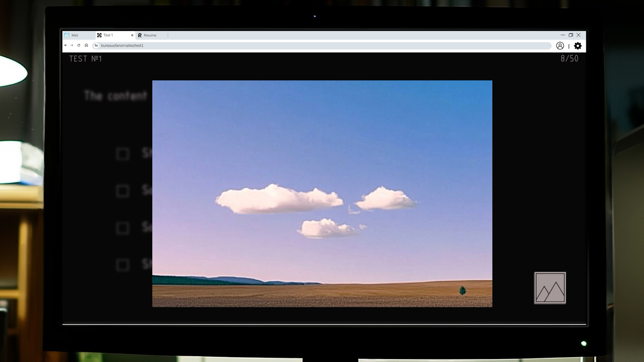Switch to the Mail tab
The width and height of the screenshot is (644, 362).
(x=74, y=35)
